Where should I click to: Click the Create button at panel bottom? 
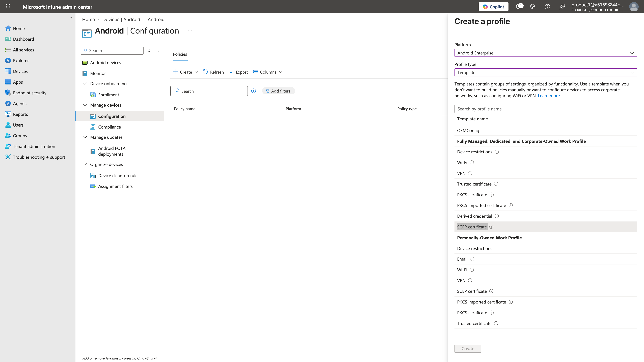(468, 349)
